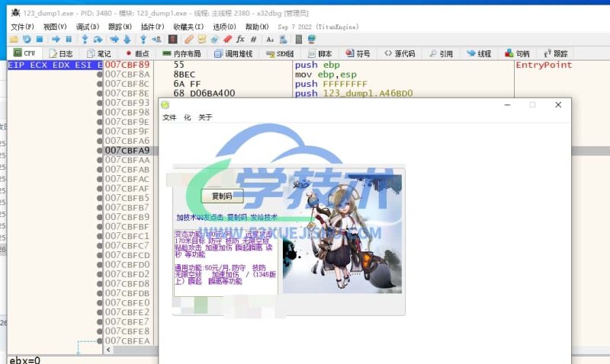
Task: Pause execution with the pause icon
Action: (69, 39)
